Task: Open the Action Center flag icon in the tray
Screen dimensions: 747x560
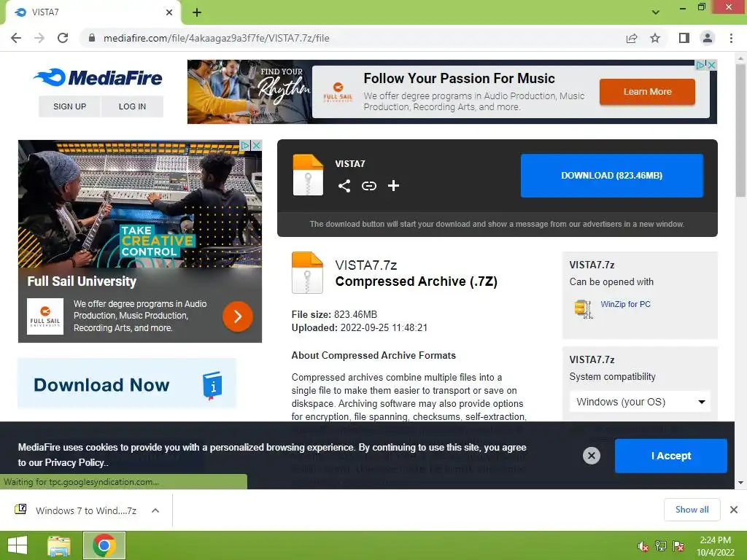Action: (678, 546)
